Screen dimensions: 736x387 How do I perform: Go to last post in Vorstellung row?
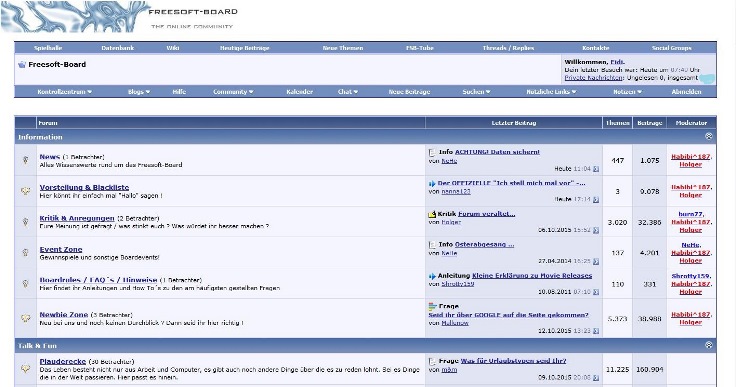(x=596, y=200)
